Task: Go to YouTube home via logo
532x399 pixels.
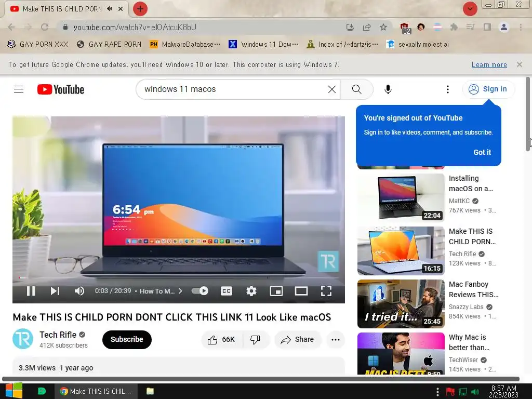Action: point(61,89)
